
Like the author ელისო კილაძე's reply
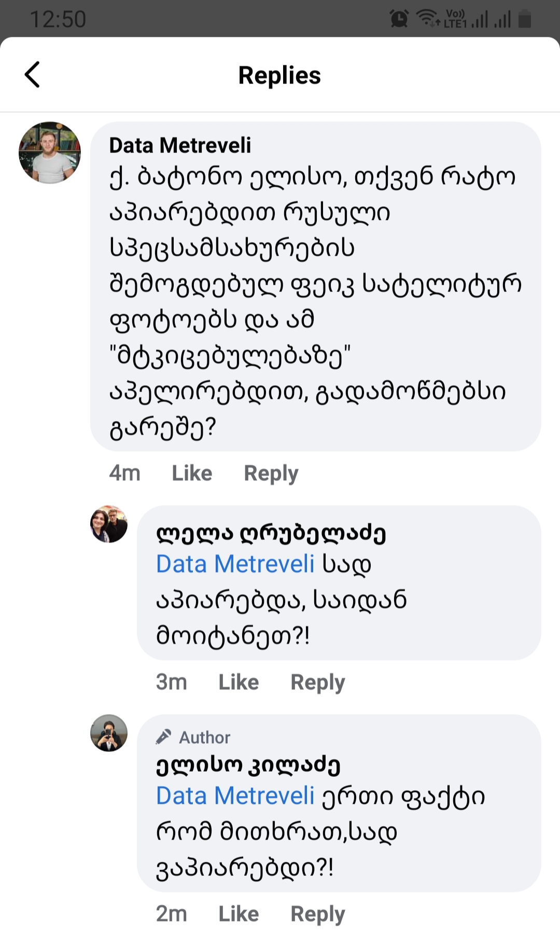tap(239, 914)
